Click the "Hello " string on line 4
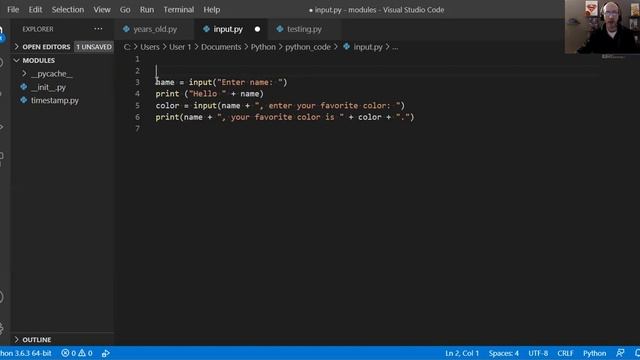 coord(207,94)
